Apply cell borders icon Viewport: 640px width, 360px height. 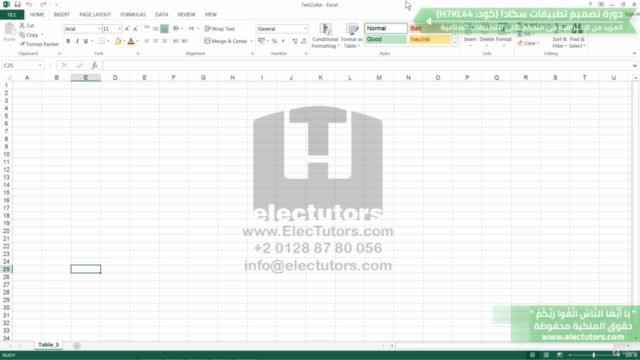pyautogui.click(x=102, y=41)
